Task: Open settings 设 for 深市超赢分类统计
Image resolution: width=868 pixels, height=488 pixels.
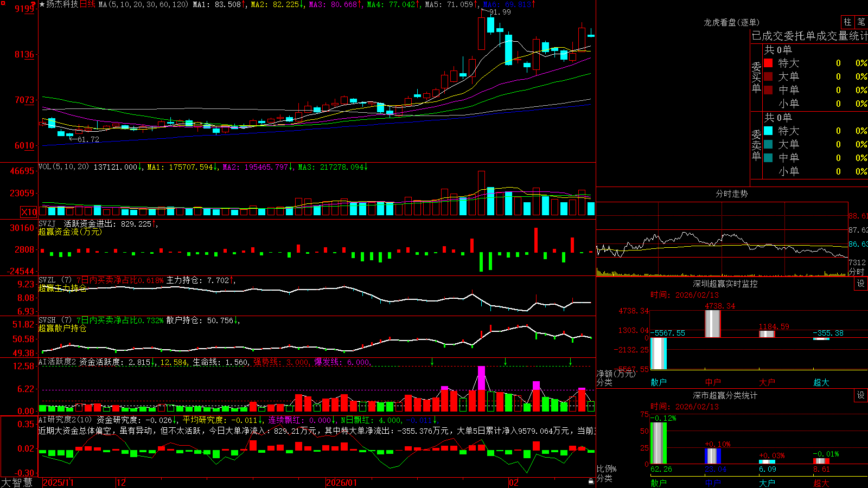Action: 861,395
